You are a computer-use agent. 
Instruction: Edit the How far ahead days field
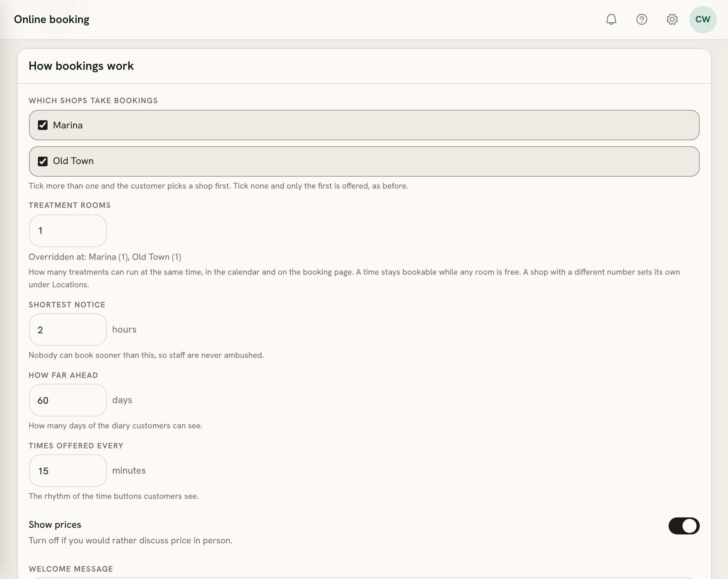point(68,400)
